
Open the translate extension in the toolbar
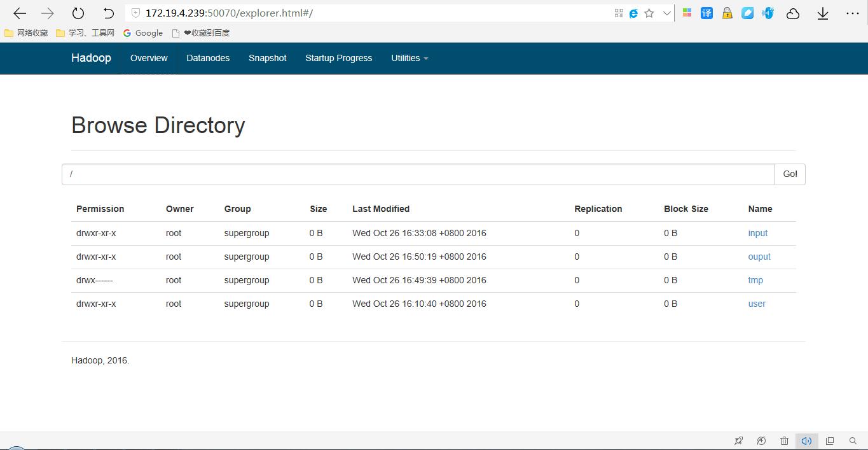tap(706, 13)
